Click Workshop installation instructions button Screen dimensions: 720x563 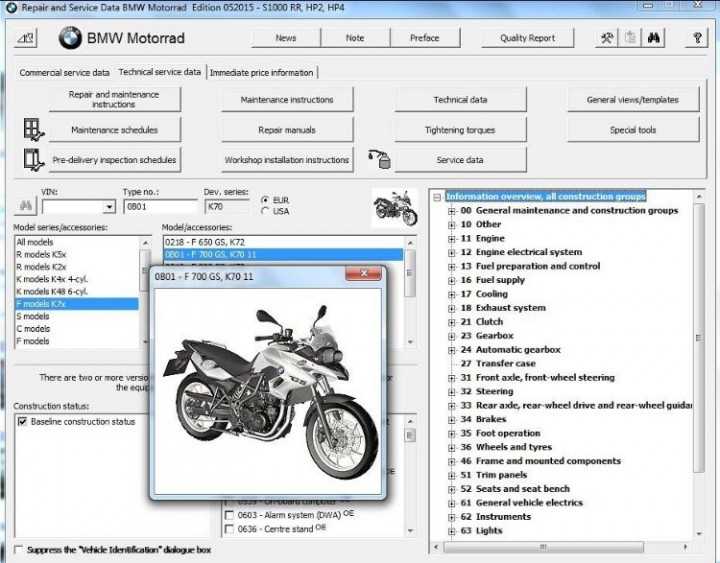287,160
